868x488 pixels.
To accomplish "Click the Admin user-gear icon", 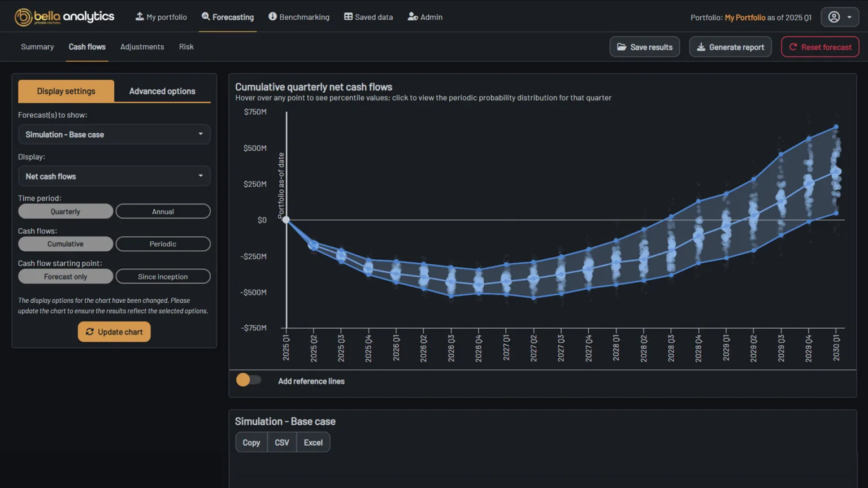I will tap(413, 17).
